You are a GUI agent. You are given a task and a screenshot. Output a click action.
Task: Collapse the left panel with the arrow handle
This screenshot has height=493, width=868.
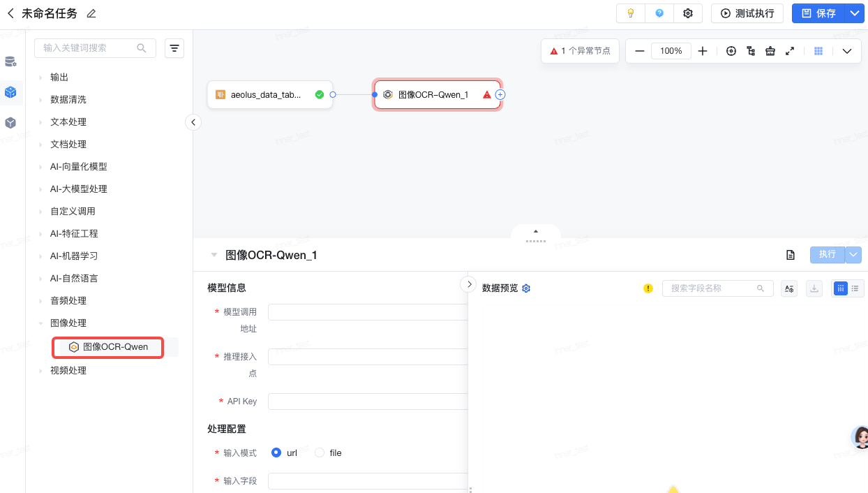193,122
